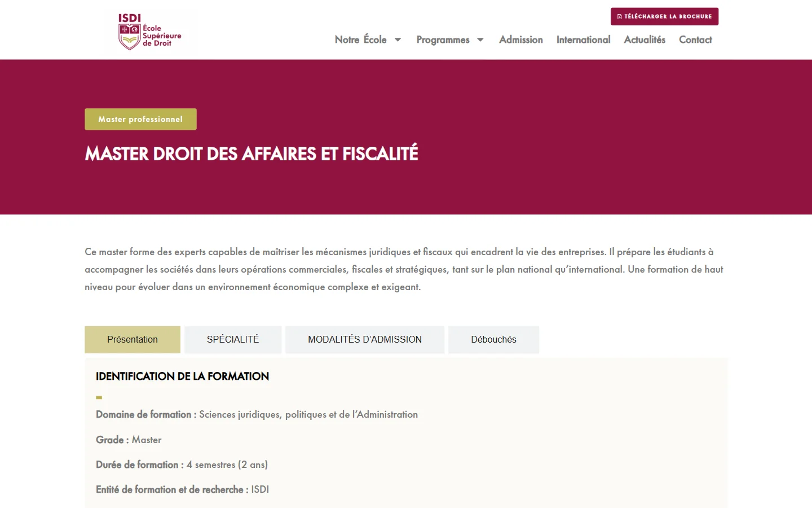Navigate to the Contact page
The width and height of the screenshot is (812, 508).
click(695, 40)
